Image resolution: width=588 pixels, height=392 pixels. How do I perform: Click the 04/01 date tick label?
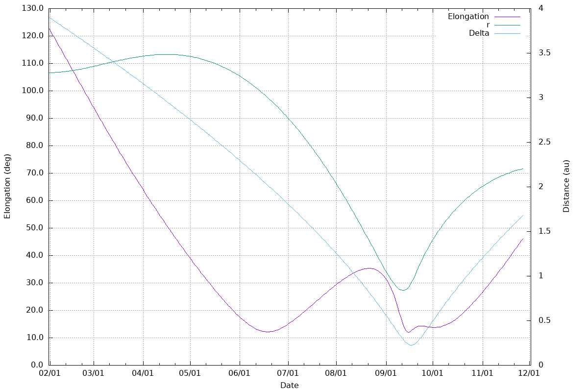(144, 373)
